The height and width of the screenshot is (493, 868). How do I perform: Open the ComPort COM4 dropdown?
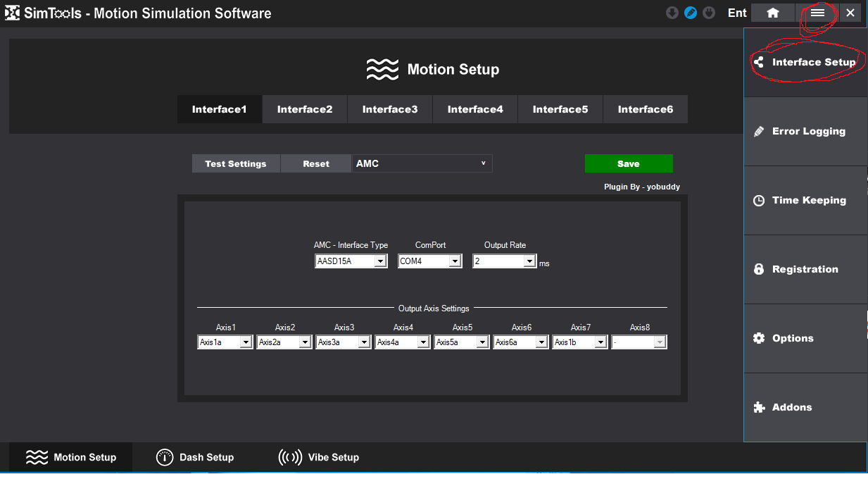tap(429, 261)
